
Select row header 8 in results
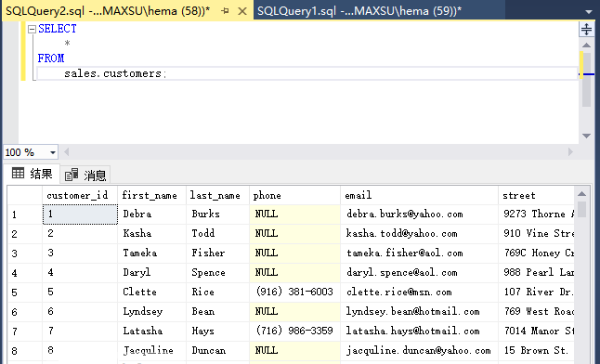pyautogui.click(x=25, y=351)
